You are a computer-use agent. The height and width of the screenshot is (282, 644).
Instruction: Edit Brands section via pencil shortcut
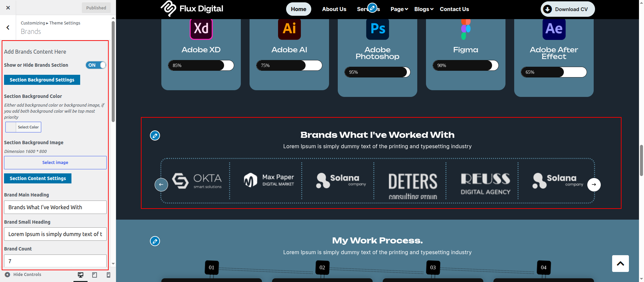coord(155,135)
